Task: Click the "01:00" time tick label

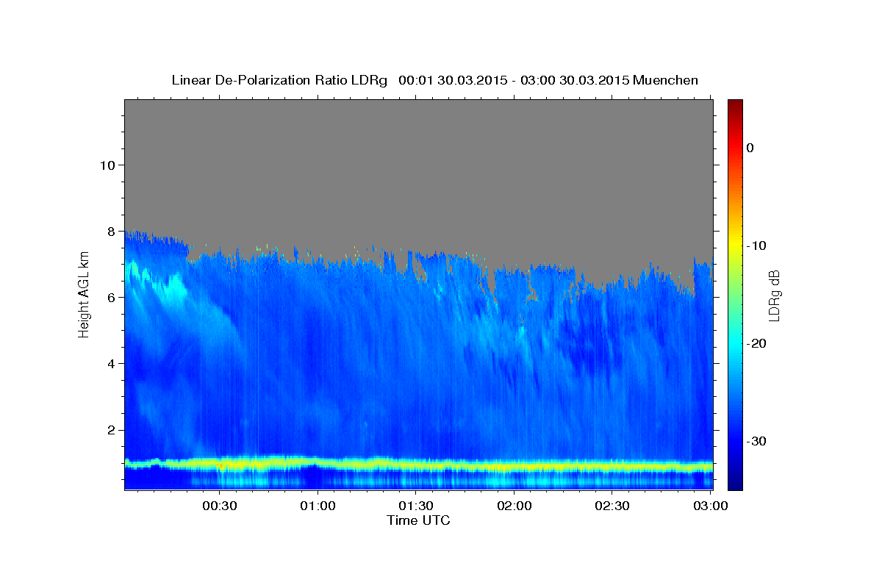Action: [318, 506]
